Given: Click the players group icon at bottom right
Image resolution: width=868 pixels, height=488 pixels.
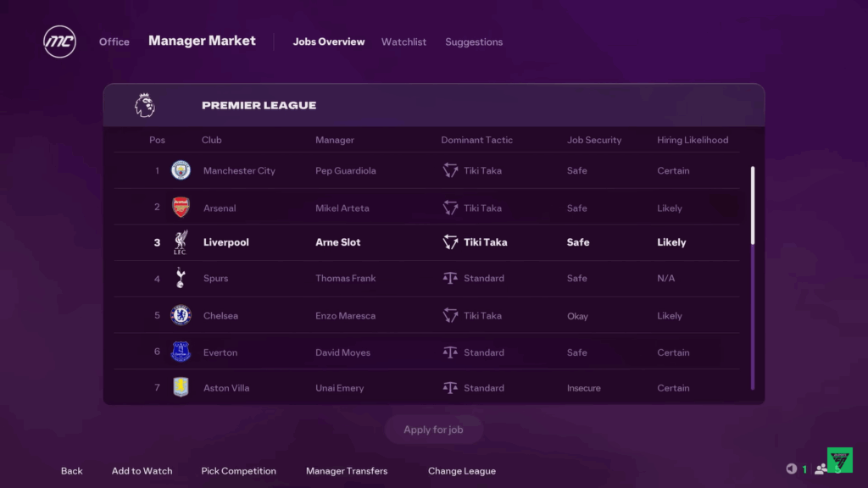Looking at the screenshot, I should 821,469.
